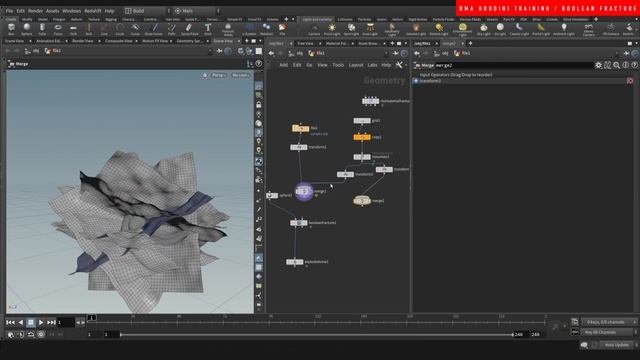Viewport: 640px width, 360px height.
Task: Open the Build desktop dropdown
Action: (147, 11)
